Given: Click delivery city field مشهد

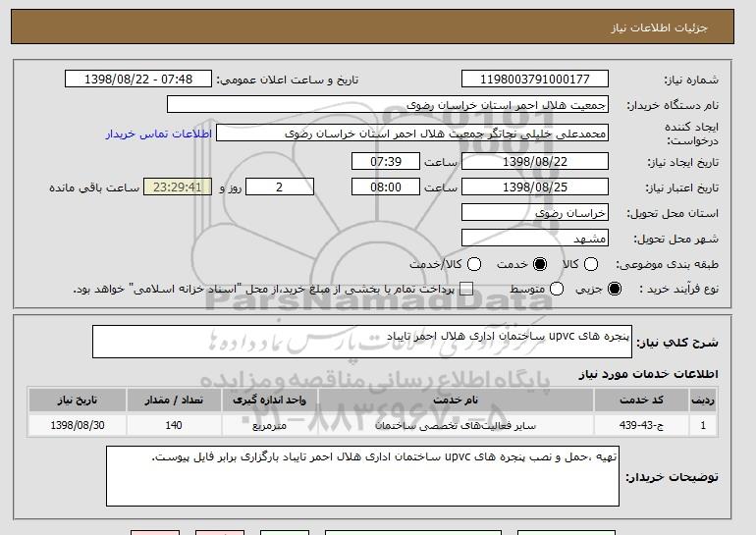Looking at the screenshot, I should click(535, 239).
